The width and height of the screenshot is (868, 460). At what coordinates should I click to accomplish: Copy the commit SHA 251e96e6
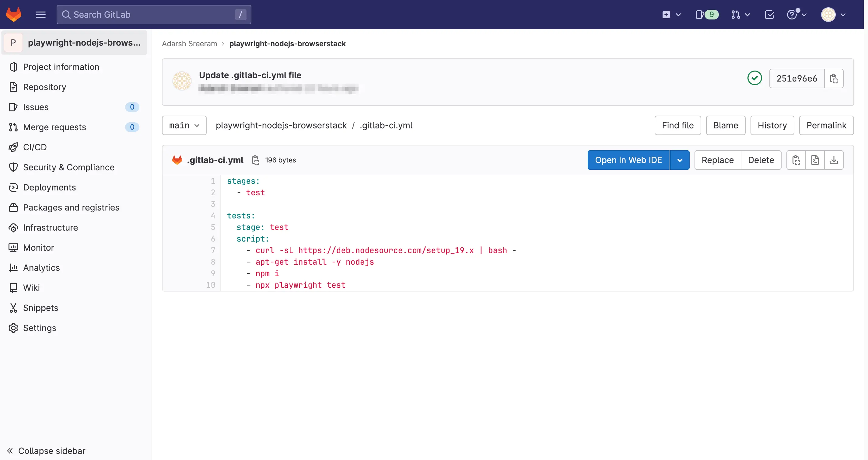834,78
